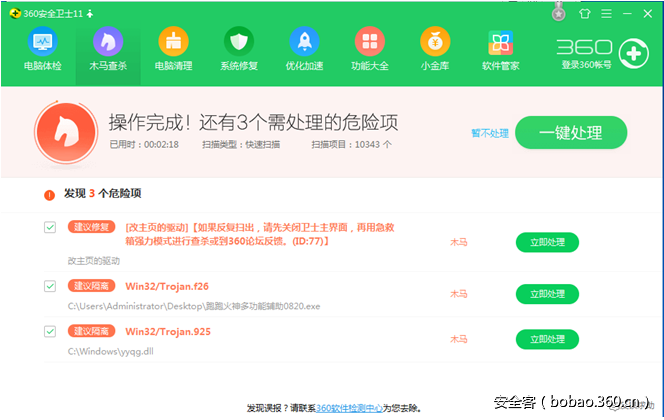Switch to the 木马查杀 tab
664x420 pixels.
pos(108,48)
